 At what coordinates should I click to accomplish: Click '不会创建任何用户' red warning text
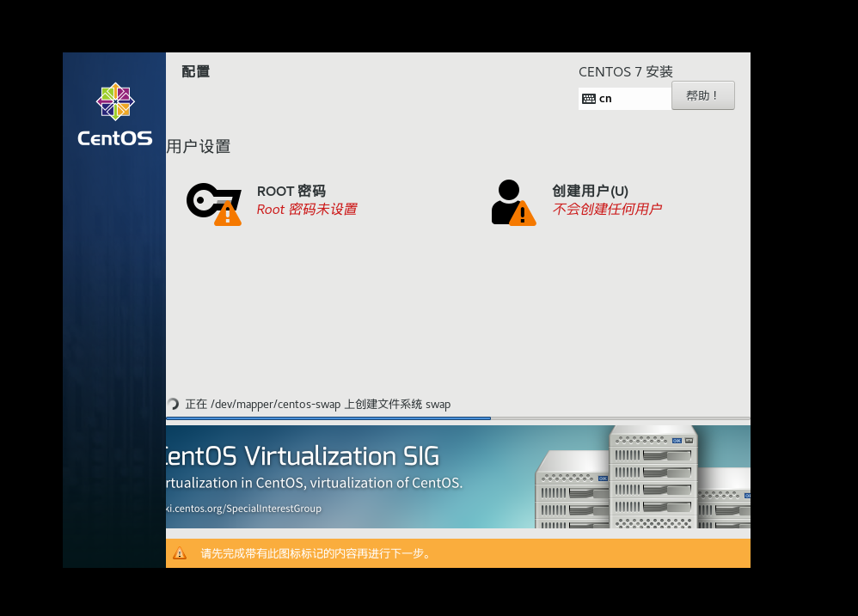607,209
